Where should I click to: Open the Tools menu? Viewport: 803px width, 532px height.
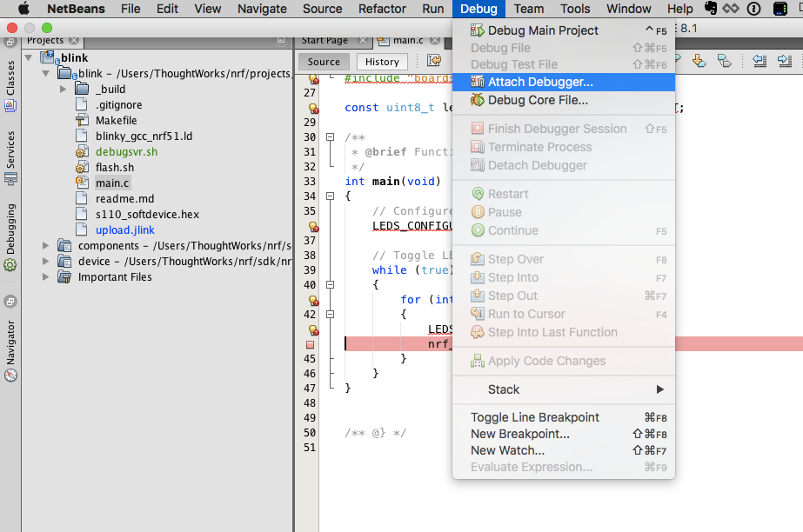[575, 9]
